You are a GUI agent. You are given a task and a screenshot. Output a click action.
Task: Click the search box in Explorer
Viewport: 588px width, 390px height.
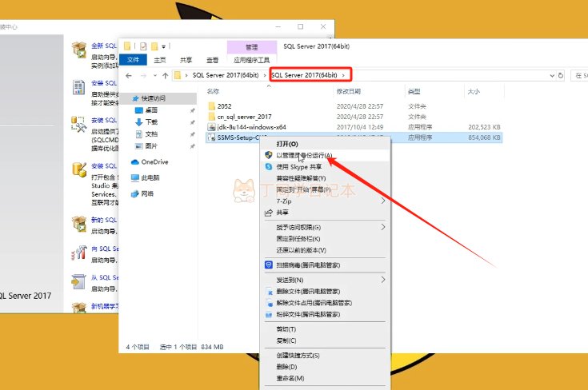[x=579, y=75]
